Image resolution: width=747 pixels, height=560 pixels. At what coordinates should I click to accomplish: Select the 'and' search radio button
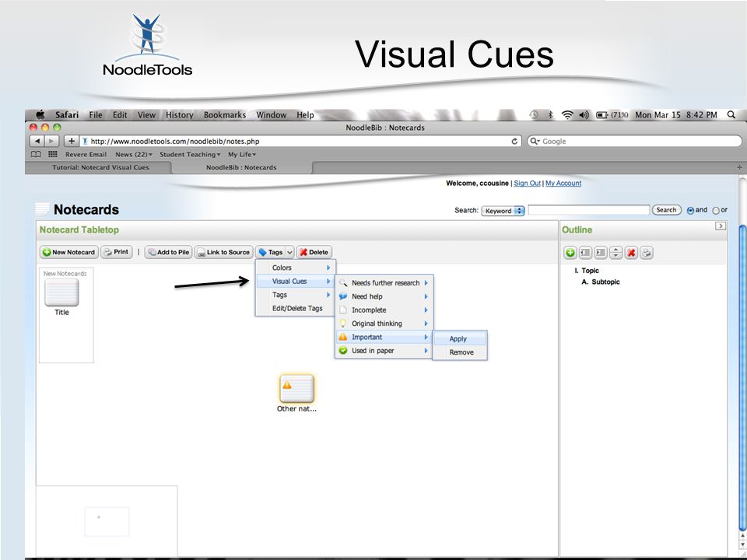click(x=690, y=210)
